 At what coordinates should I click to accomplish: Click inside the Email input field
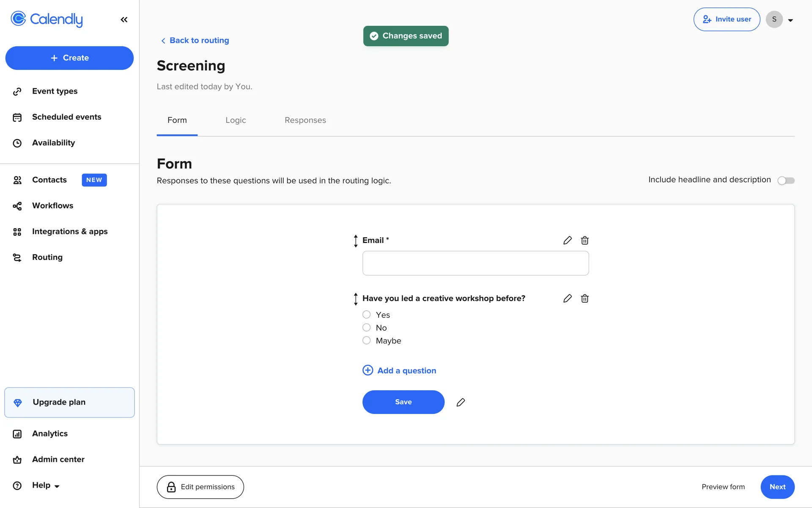pos(475,263)
